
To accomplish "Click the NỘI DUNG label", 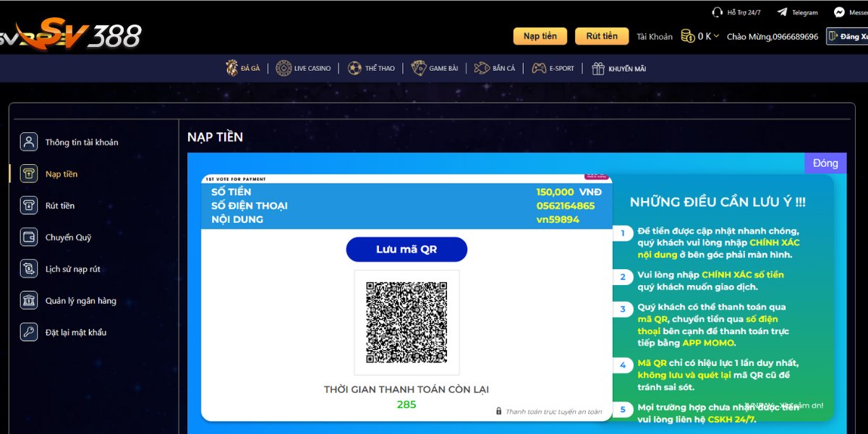I will (x=237, y=219).
